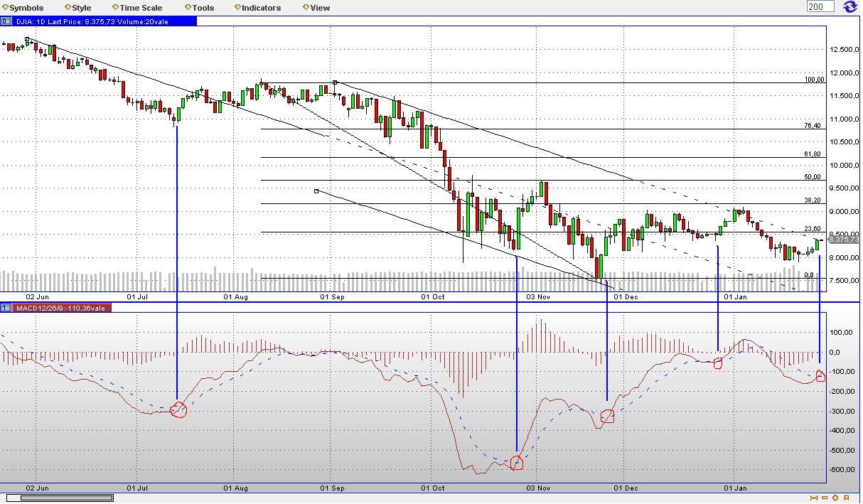
Task: Click the flag bookmark icon at bottom right
Action: 847,498
